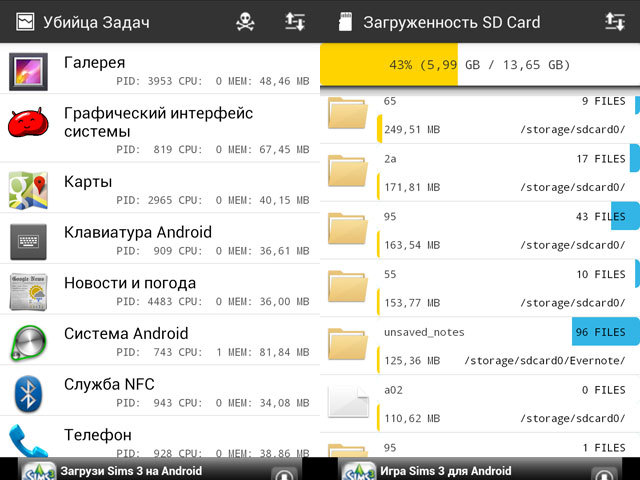Tap the 171,81 MB size label
This screenshot has height=480, width=640.
point(412,188)
